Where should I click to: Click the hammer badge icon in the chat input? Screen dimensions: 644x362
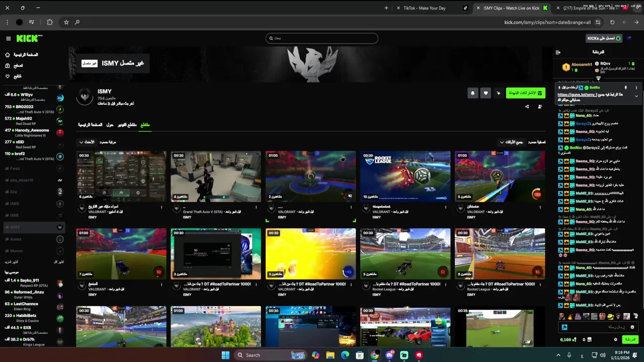[565, 327]
